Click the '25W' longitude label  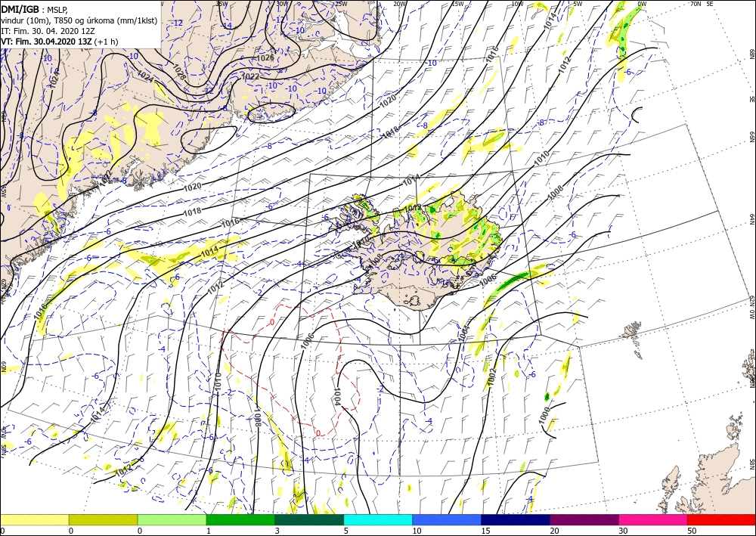(341, 4)
